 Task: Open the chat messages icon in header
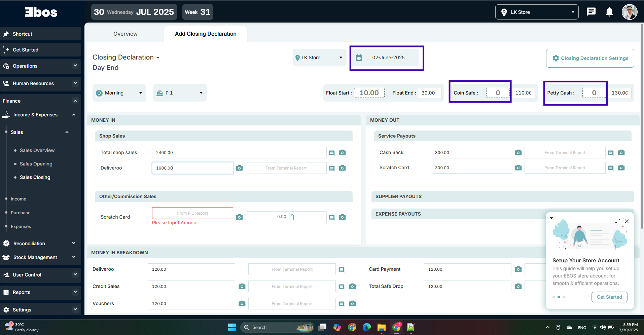coord(591,12)
